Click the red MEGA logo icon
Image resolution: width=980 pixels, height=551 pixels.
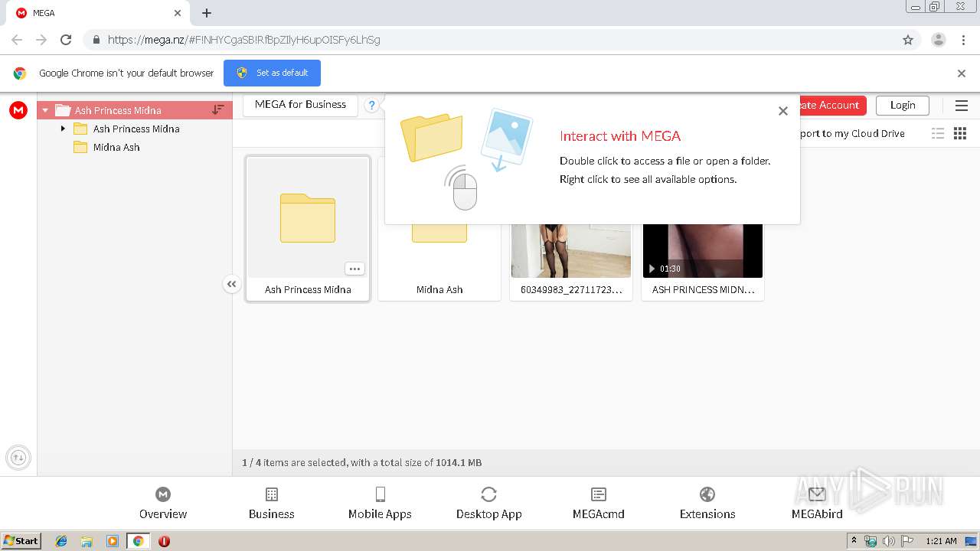pos(18,110)
